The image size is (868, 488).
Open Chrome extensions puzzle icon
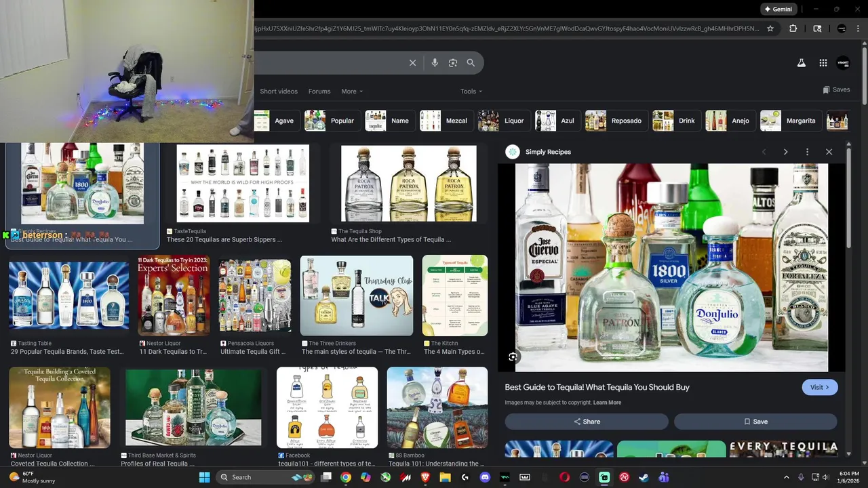tap(793, 28)
